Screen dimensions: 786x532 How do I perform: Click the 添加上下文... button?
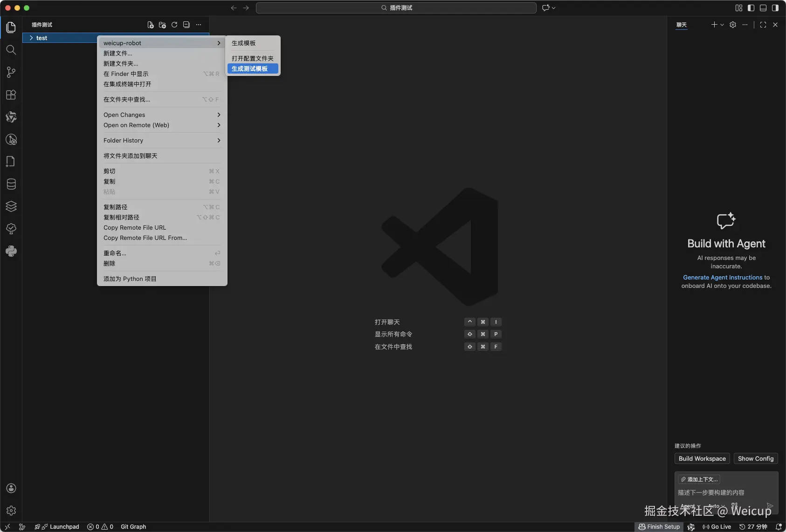(699, 479)
